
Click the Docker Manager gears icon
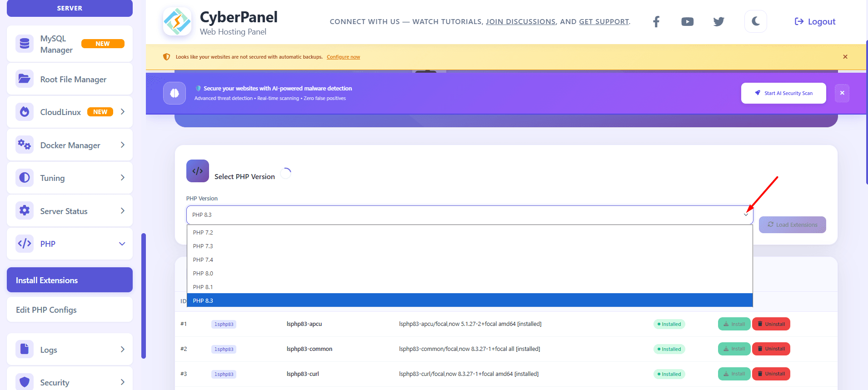[25, 145]
